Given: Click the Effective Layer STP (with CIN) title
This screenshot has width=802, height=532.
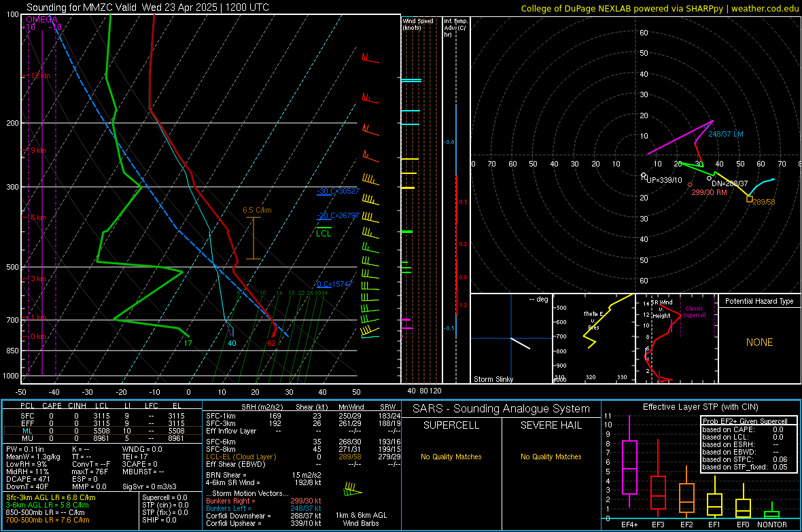Looking at the screenshot, I should (700, 407).
